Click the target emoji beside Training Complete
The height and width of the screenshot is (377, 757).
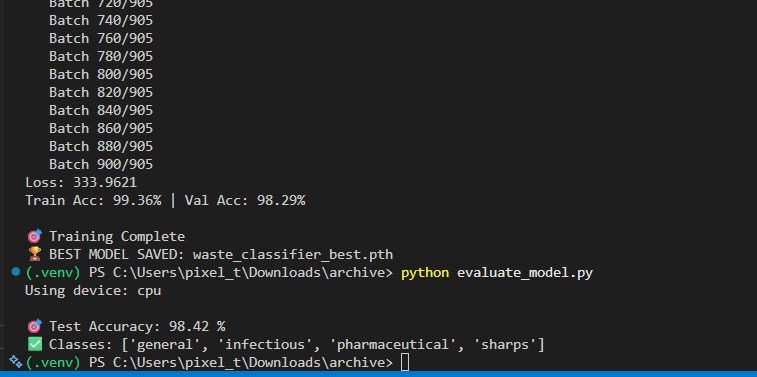point(34,237)
